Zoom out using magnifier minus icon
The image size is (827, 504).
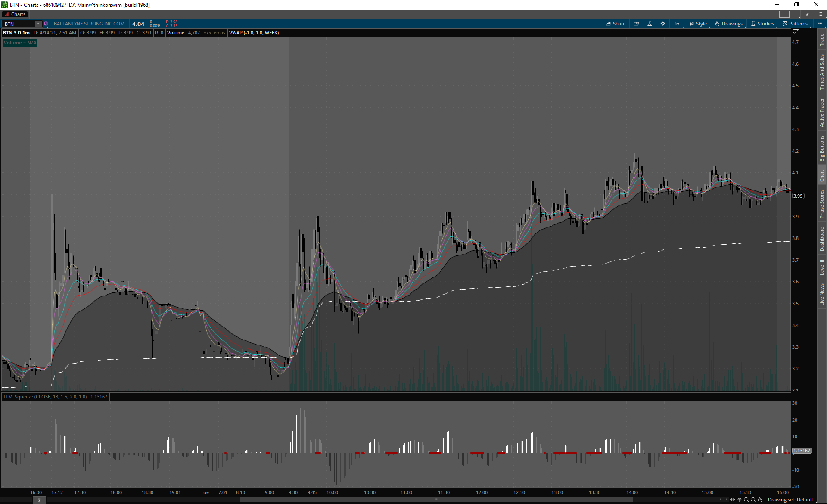(x=753, y=500)
